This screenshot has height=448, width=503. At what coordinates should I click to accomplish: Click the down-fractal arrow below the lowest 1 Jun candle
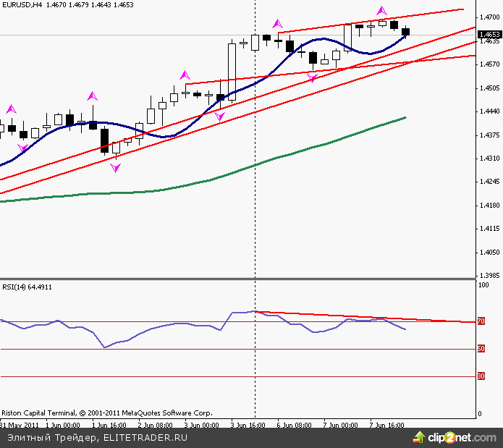tap(115, 168)
